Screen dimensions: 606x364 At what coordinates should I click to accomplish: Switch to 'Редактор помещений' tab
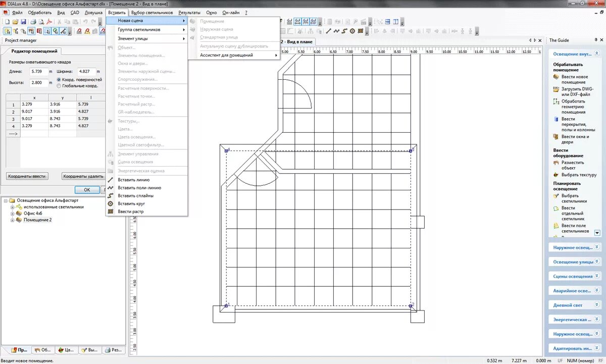(34, 51)
